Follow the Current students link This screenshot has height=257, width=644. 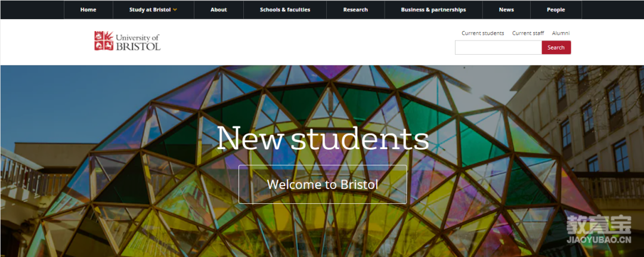tap(482, 33)
